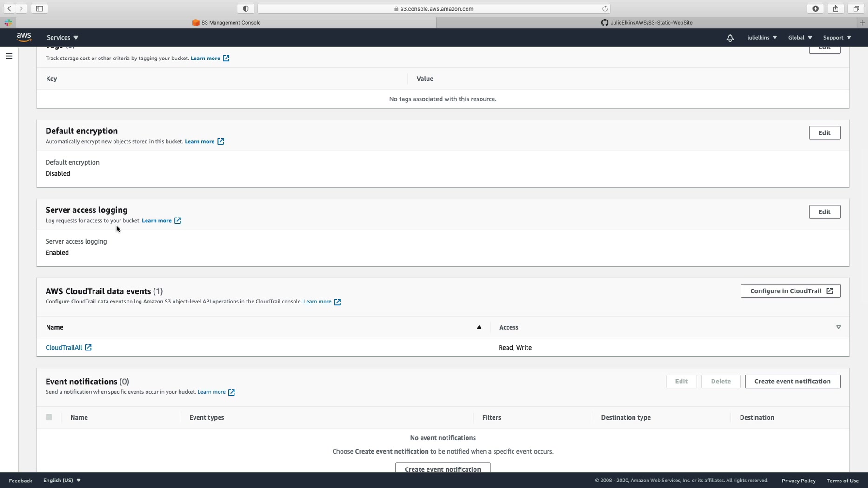The width and height of the screenshot is (868, 488).
Task: Click Create event notification in section header
Action: coord(792,381)
